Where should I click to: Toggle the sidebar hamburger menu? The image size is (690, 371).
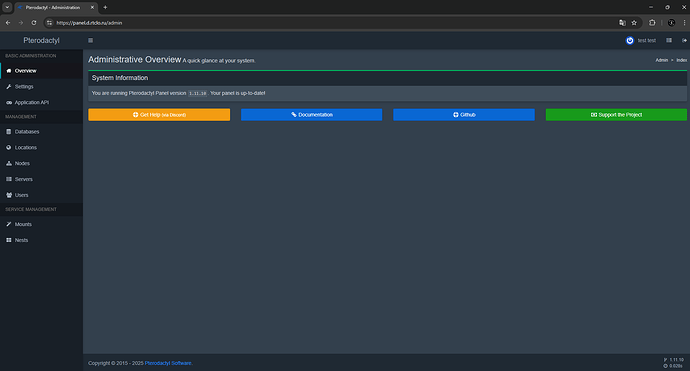point(90,40)
